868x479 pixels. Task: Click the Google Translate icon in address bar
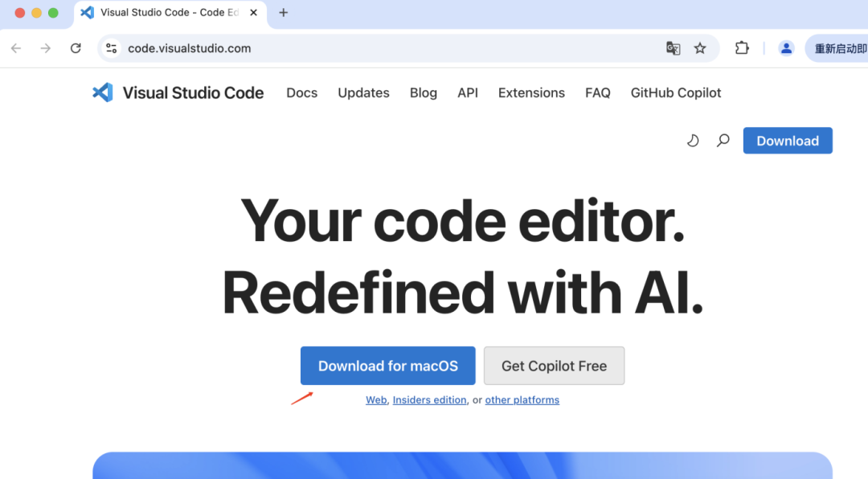[673, 48]
